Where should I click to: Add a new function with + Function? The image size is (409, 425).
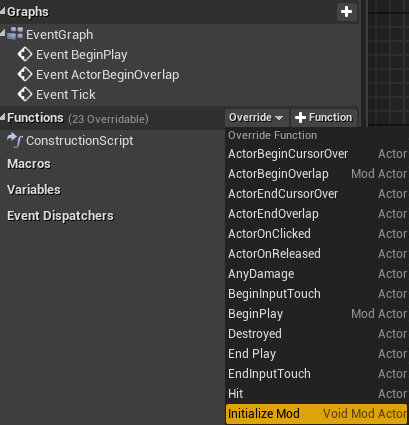[x=324, y=117]
